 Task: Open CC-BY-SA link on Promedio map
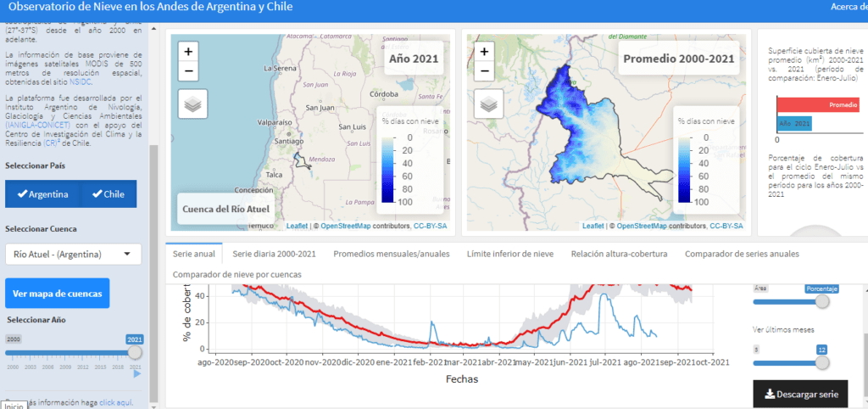(x=726, y=226)
